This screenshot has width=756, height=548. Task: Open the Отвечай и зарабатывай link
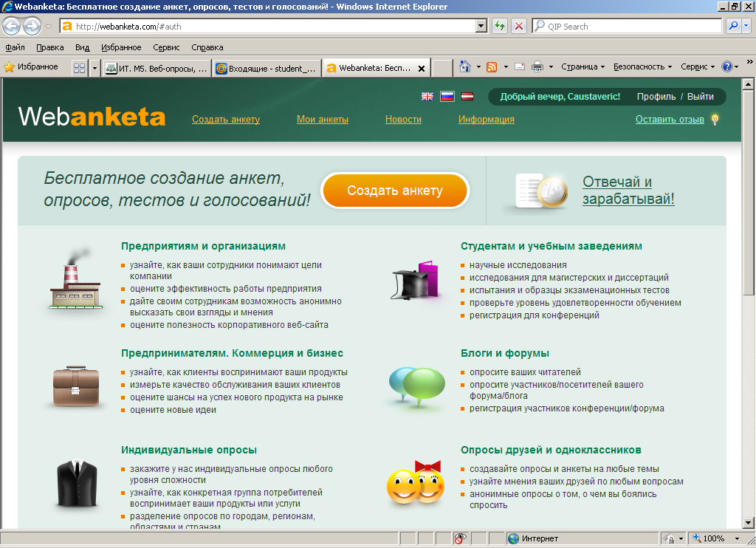pos(628,190)
